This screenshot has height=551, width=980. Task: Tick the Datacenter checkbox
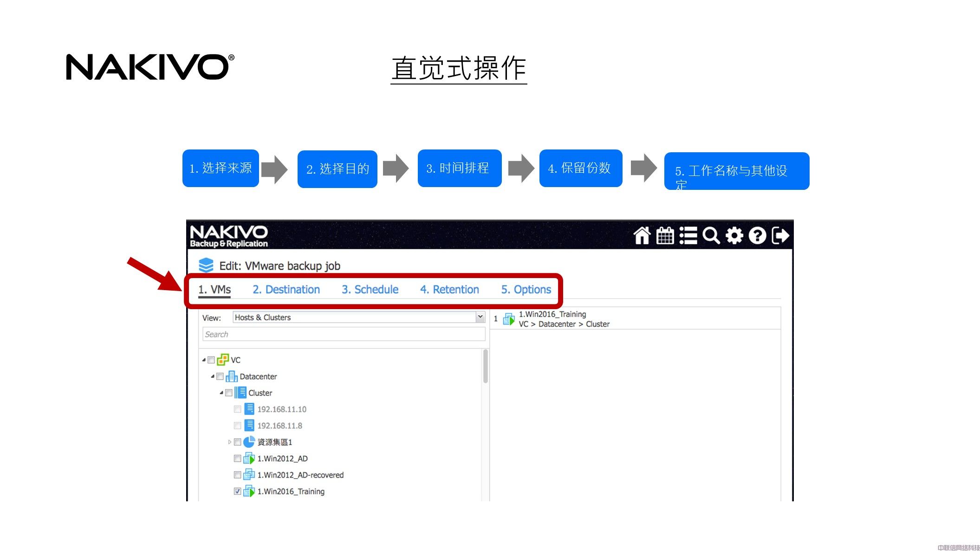[220, 376]
